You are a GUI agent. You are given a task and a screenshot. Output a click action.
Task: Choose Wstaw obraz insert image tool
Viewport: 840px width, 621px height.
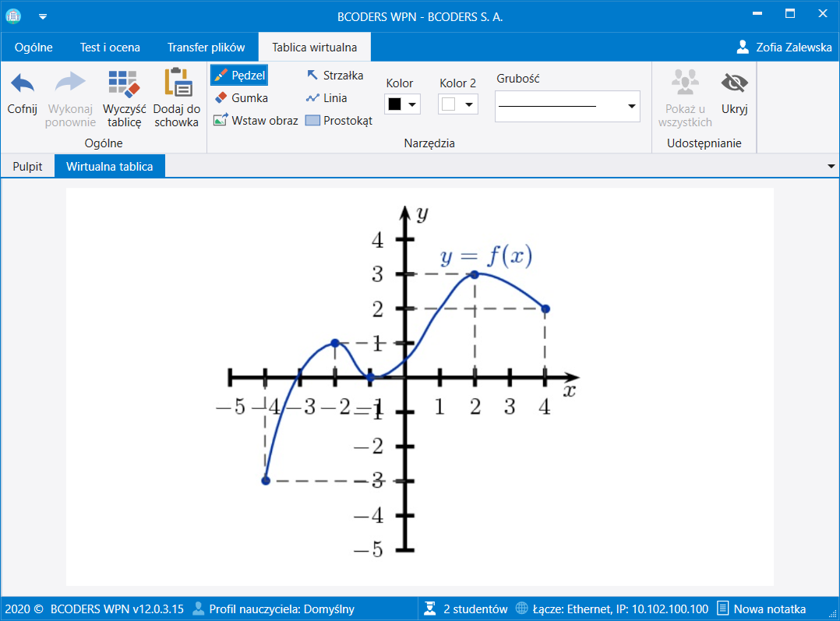[256, 121]
